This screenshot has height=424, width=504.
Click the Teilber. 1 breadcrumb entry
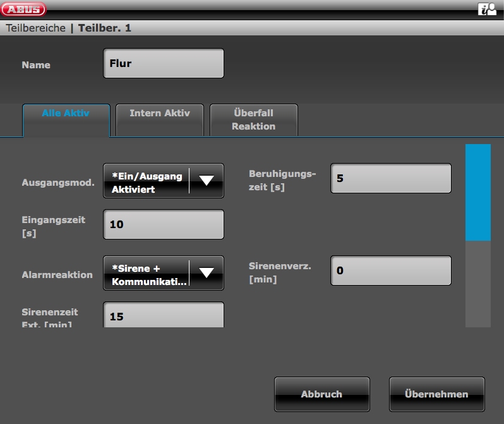(x=105, y=28)
